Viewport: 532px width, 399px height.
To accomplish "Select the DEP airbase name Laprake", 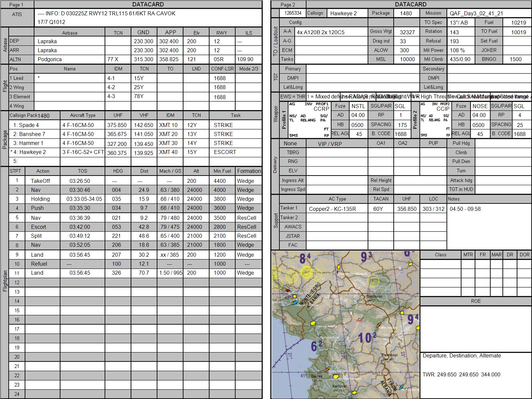I will tap(47, 41).
